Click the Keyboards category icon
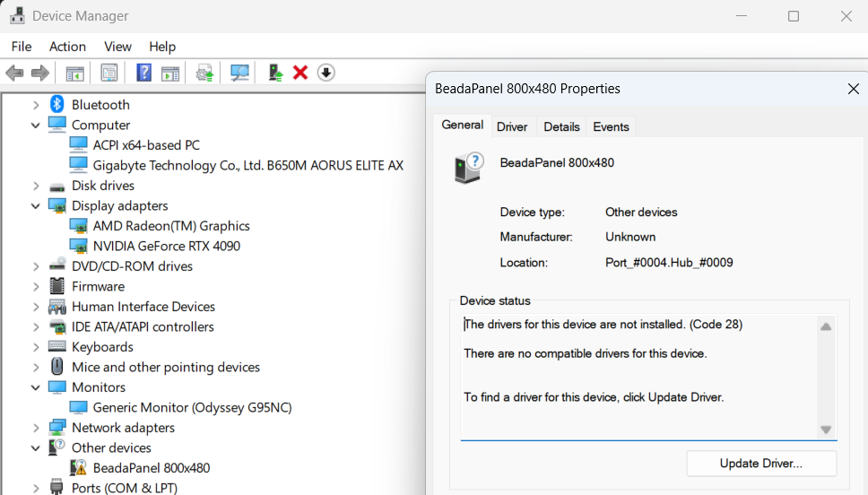Image resolution: width=868 pixels, height=495 pixels. point(57,347)
